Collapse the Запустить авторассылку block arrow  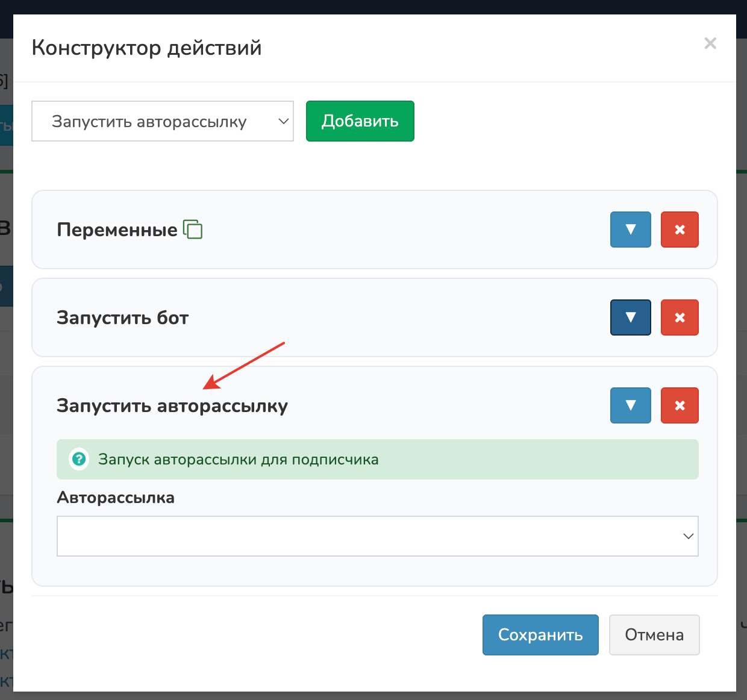pyautogui.click(x=630, y=405)
